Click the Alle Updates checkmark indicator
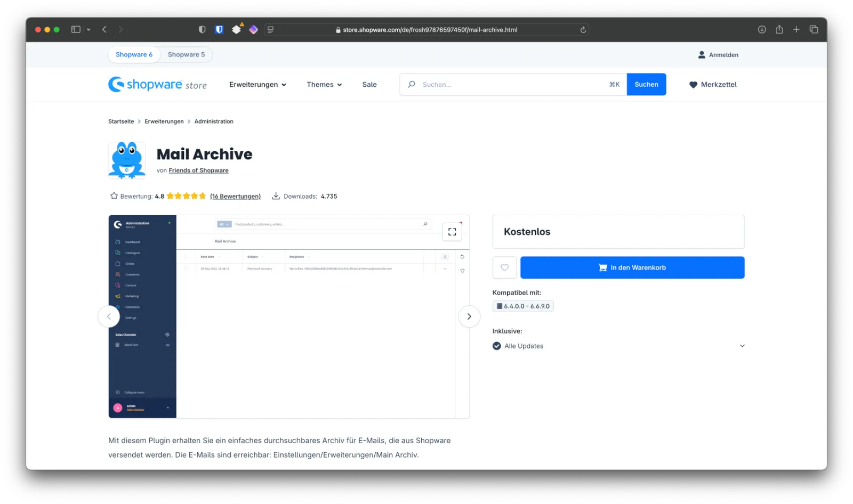Image resolution: width=853 pixels, height=504 pixels. click(496, 346)
